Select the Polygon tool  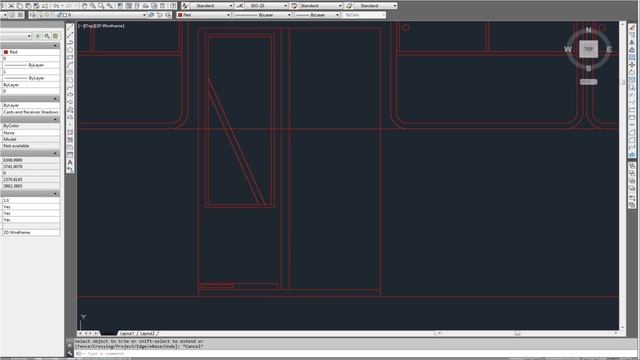70,49
